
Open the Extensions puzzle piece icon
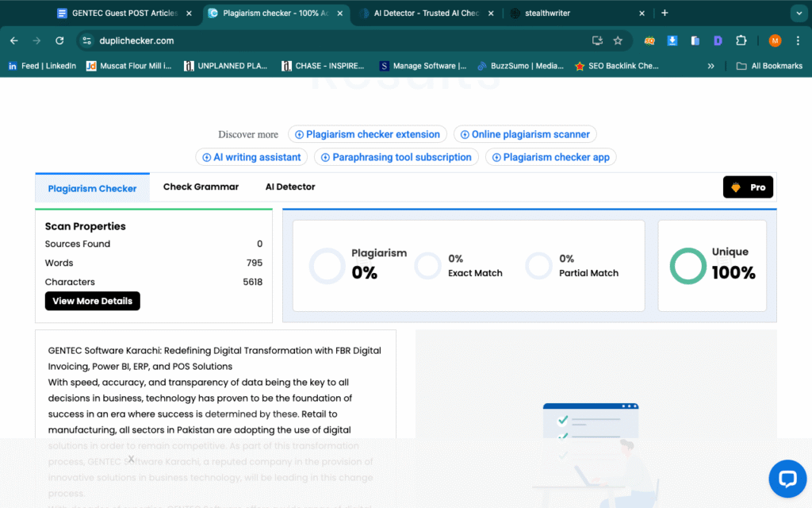coord(741,40)
